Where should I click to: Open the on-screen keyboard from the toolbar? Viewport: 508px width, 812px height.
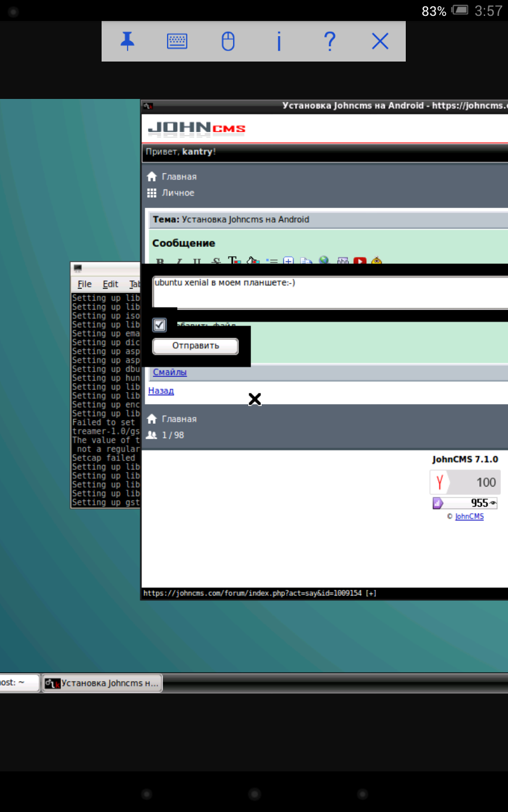pyautogui.click(x=177, y=42)
